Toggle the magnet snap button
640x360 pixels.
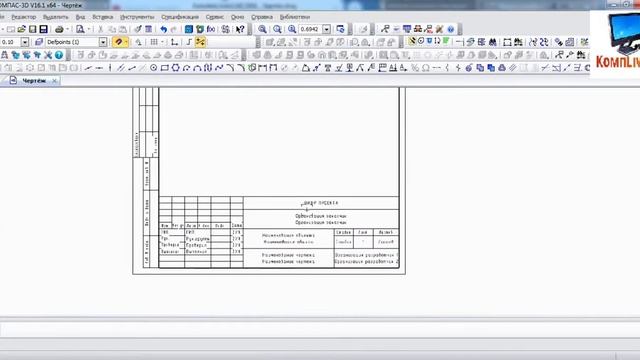coord(118,42)
